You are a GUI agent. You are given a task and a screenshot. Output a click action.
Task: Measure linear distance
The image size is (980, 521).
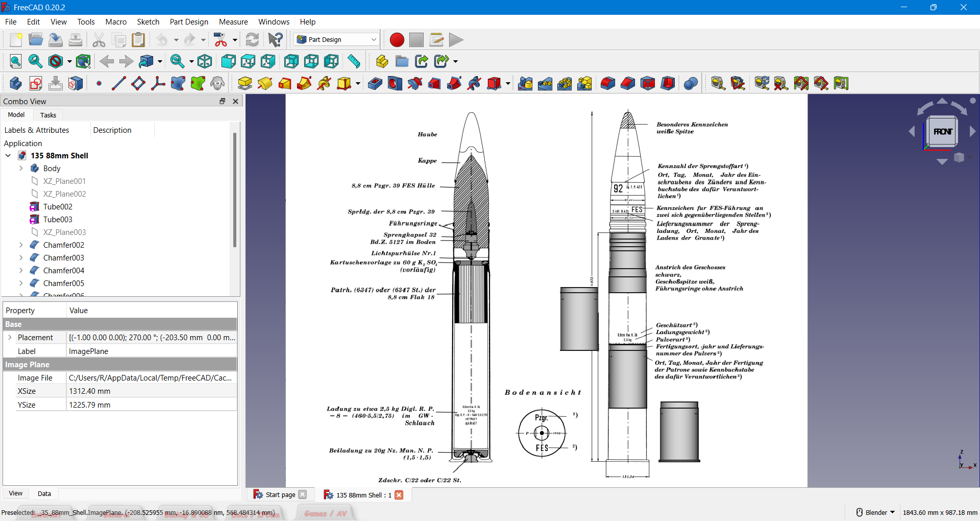click(718, 83)
